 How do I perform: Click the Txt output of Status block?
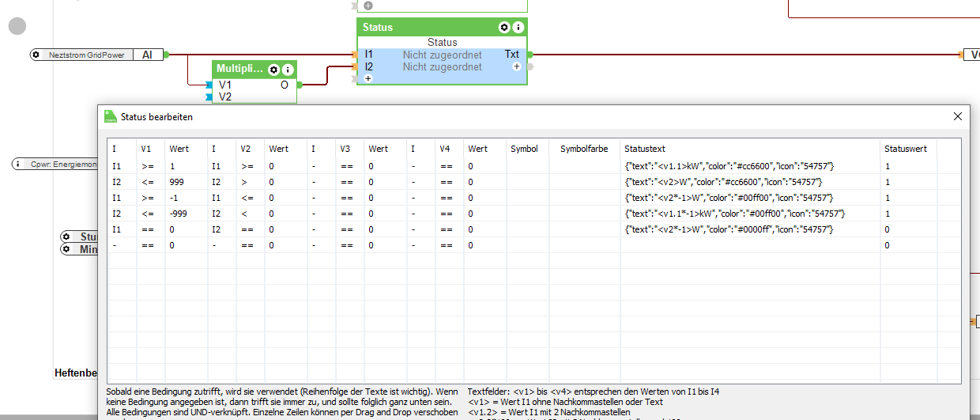(512, 55)
